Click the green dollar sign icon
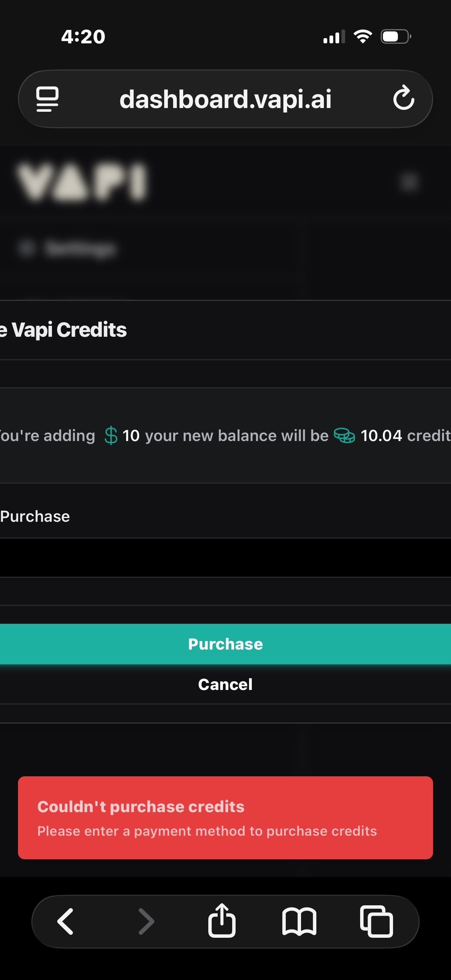 coord(111,435)
